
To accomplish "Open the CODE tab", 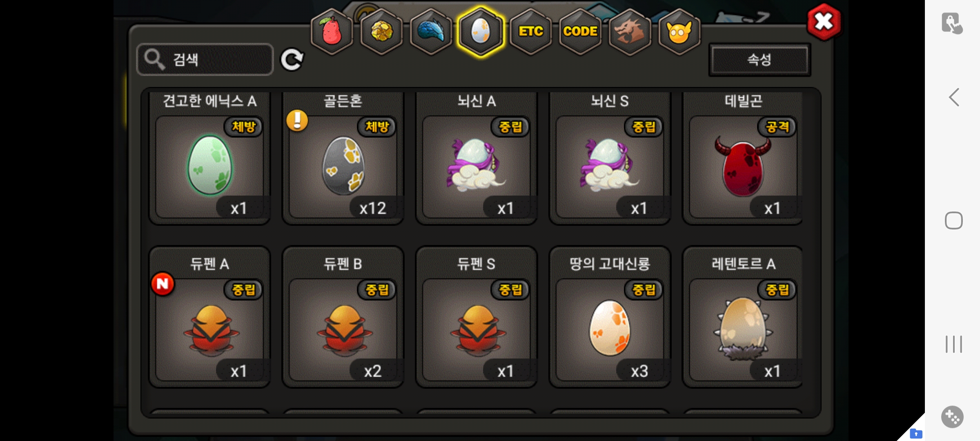I will (580, 31).
